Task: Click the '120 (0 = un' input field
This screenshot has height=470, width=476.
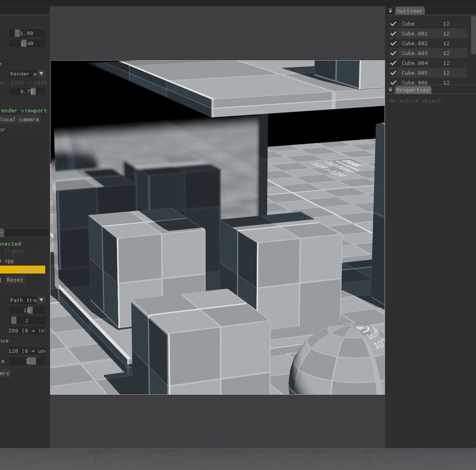Action: click(x=27, y=351)
